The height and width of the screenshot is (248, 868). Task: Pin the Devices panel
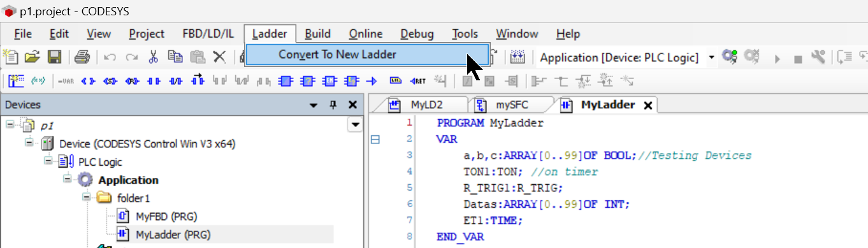[x=333, y=105]
